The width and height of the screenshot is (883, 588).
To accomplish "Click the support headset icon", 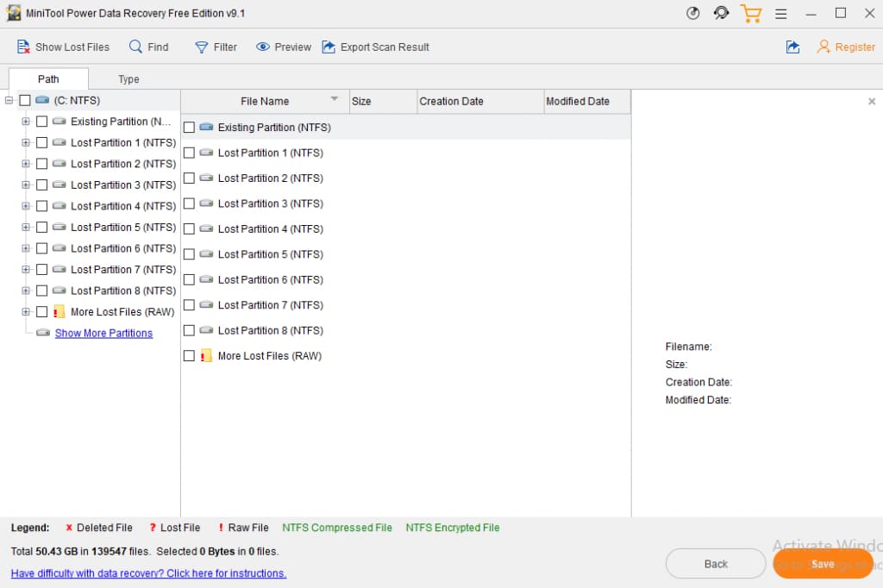I will pos(721,13).
